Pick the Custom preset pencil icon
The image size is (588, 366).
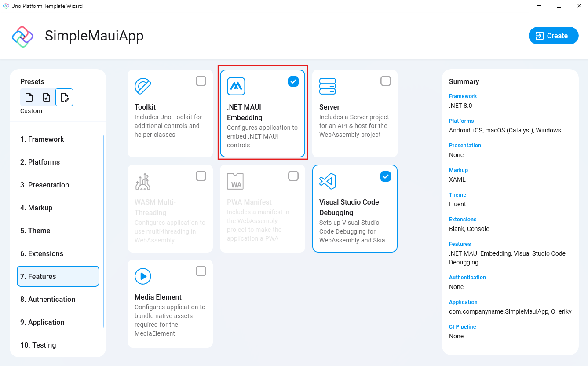pos(64,97)
